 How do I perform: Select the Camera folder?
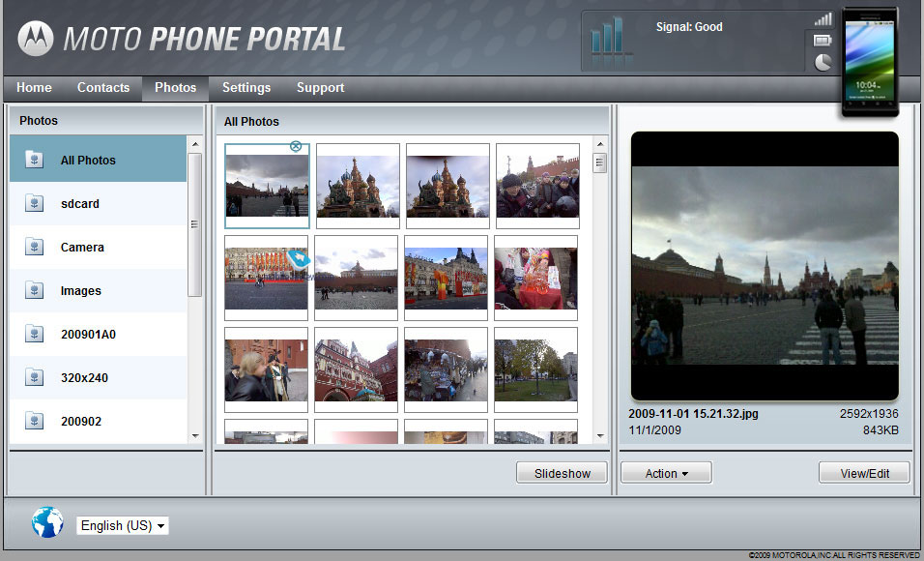[x=99, y=248]
